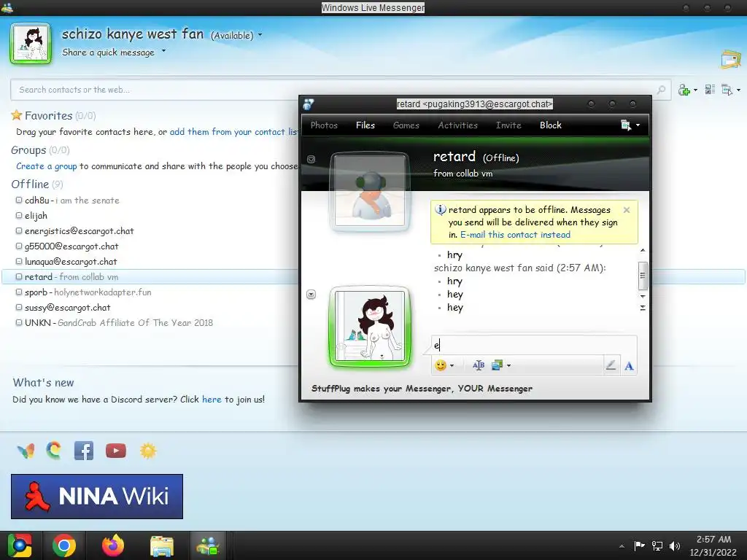
Task: Click the voice clip icon in chat toolbar
Action: [479, 365]
